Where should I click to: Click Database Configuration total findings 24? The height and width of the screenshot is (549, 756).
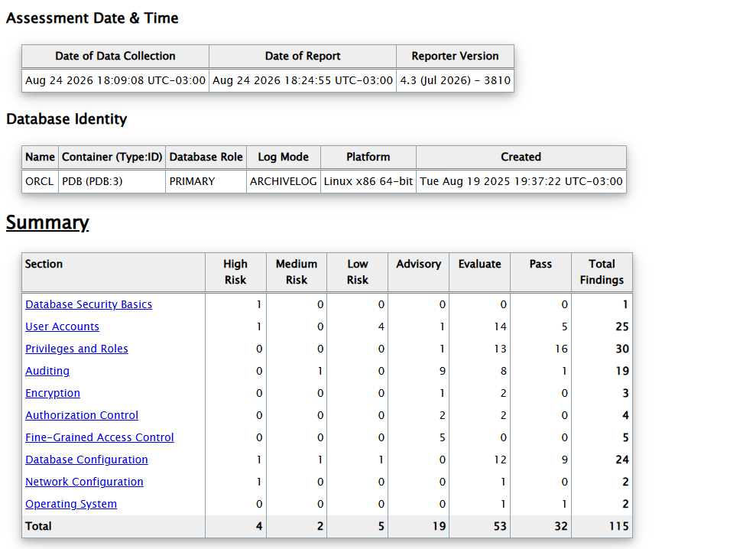pyautogui.click(x=622, y=460)
